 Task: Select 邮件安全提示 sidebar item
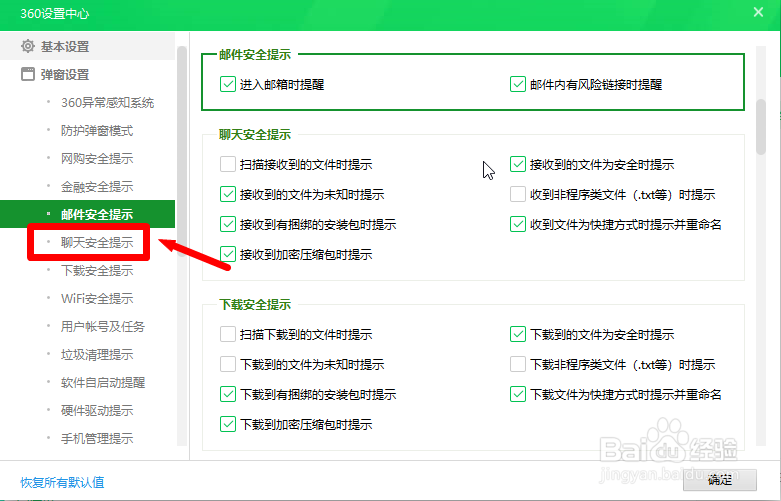coord(87,214)
